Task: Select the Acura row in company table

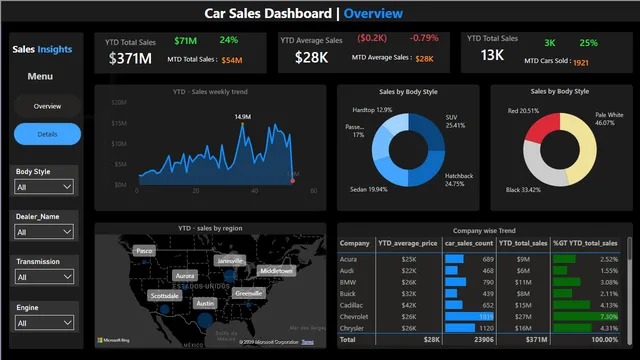Action: (479, 259)
